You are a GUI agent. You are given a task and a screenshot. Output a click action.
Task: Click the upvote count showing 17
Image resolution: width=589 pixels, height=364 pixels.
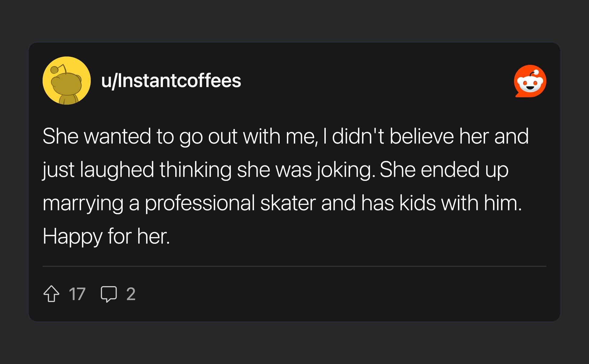[77, 294]
